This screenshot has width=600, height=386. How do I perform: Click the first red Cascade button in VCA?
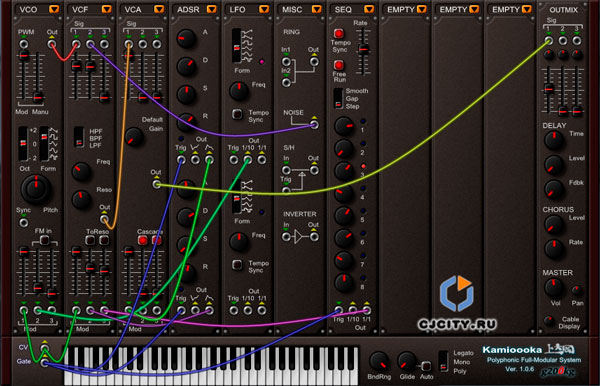click(x=143, y=240)
